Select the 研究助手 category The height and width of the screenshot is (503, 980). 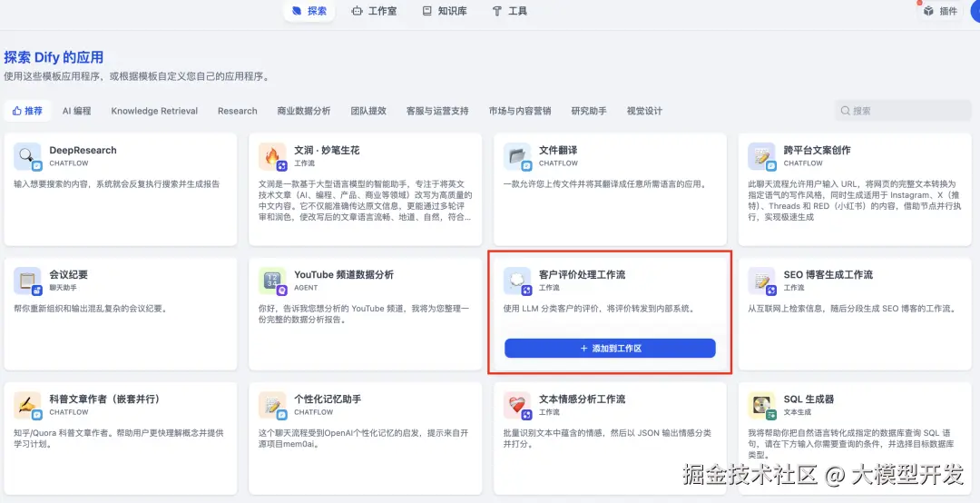(589, 111)
